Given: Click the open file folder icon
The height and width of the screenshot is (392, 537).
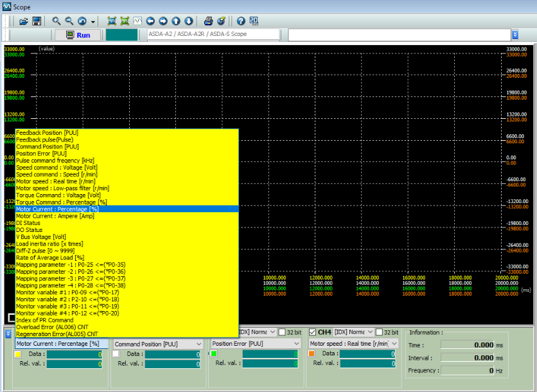Looking at the screenshot, I should coord(24,21).
